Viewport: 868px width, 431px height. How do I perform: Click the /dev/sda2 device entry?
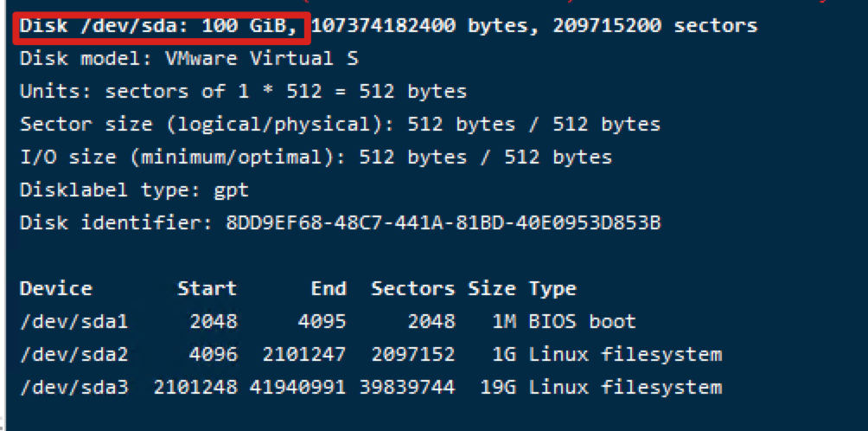coord(73,355)
